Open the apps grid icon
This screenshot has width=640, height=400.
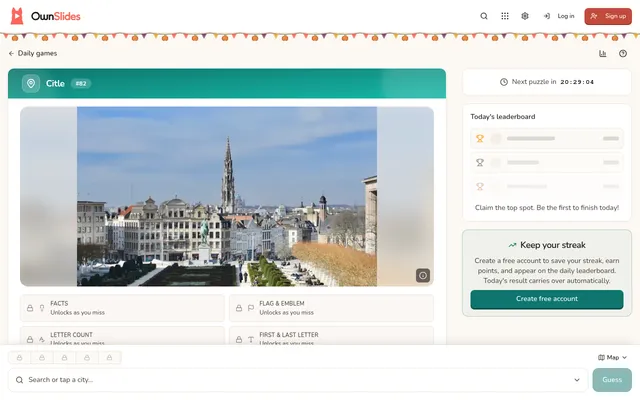(505, 16)
